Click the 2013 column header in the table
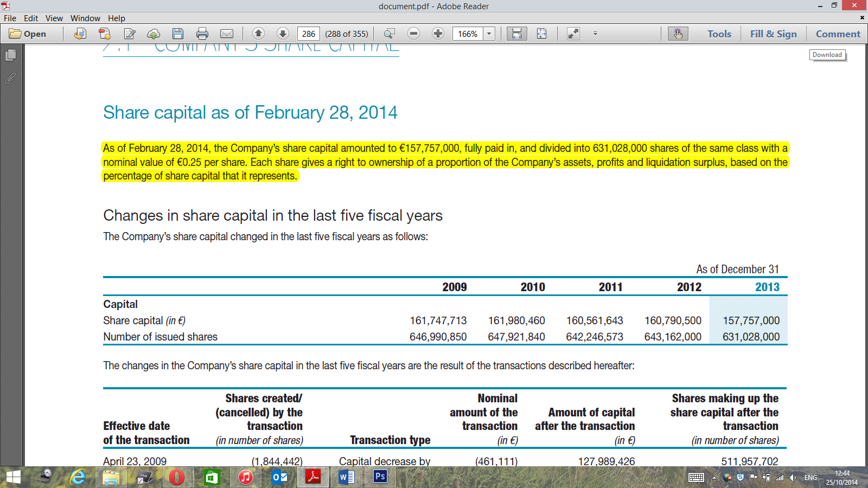 (x=767, y=287)
